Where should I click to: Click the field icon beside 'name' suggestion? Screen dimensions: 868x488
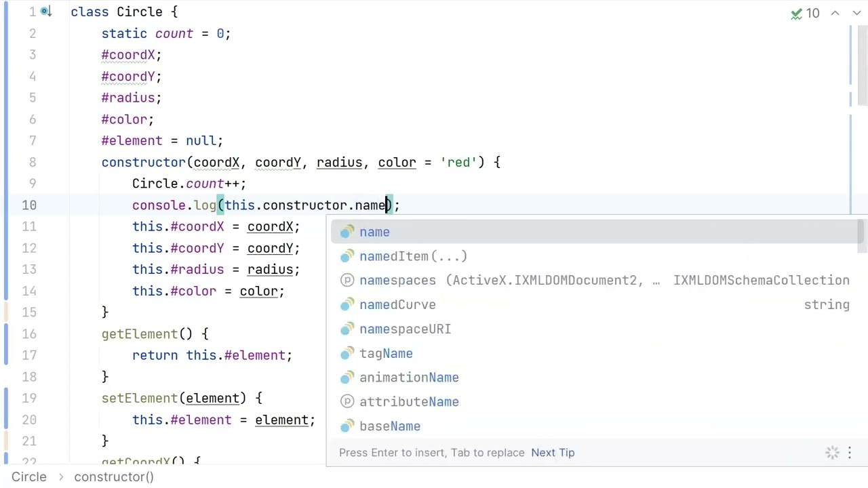point(347,232)
